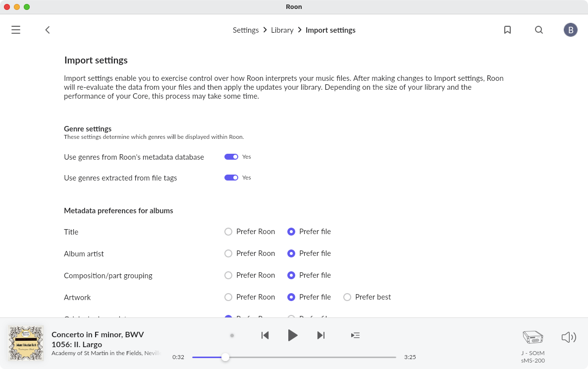The width and height of the screenshot is (588, 369).
Task: Open the bookmarks icon
Action: (507, 30)
